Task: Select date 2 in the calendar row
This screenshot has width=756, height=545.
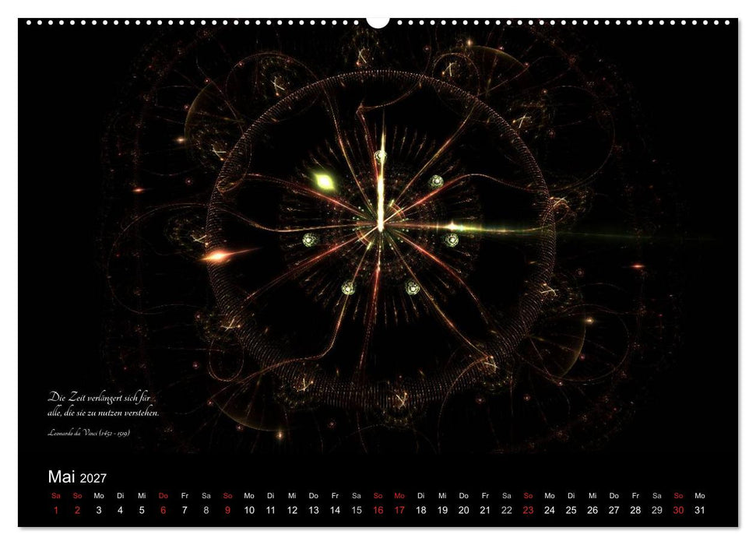Action: click(77, 510)
